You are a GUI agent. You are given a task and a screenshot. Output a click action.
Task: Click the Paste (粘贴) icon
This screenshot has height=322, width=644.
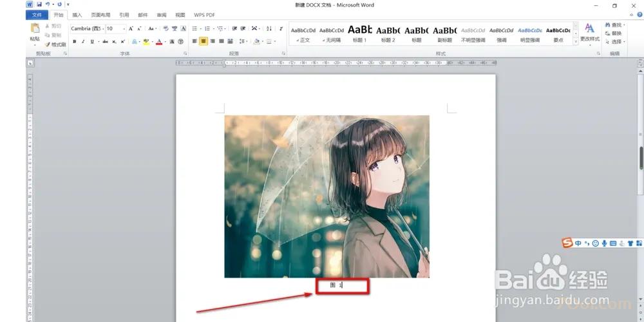coord(35,29)
